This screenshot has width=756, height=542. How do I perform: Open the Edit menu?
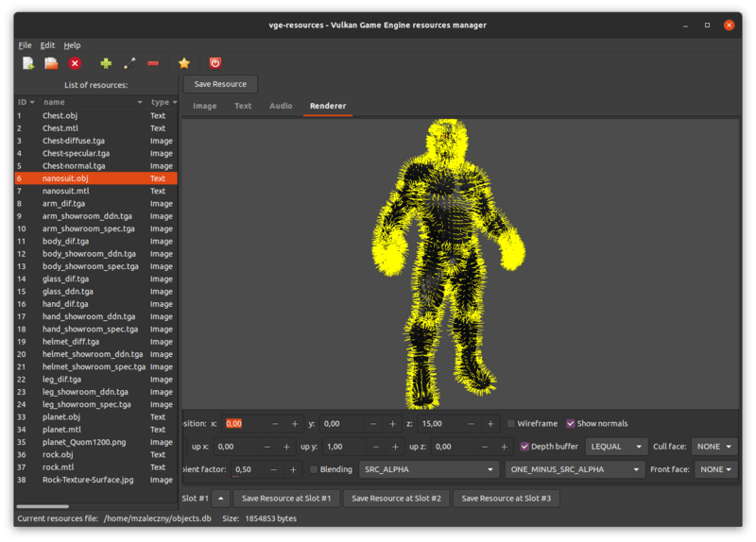(47, 45)
